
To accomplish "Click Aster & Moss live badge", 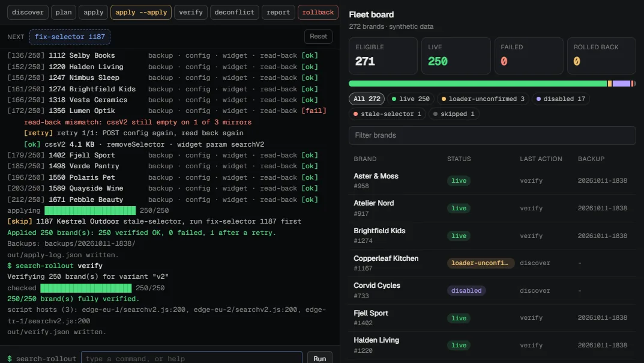I will coord(459,180).
